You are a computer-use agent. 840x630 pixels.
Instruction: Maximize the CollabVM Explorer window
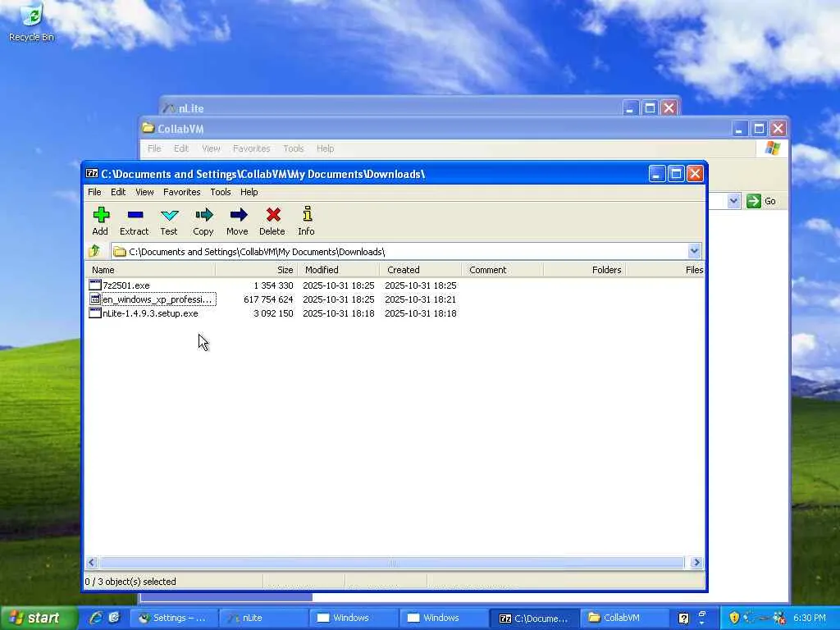[759, 129]
